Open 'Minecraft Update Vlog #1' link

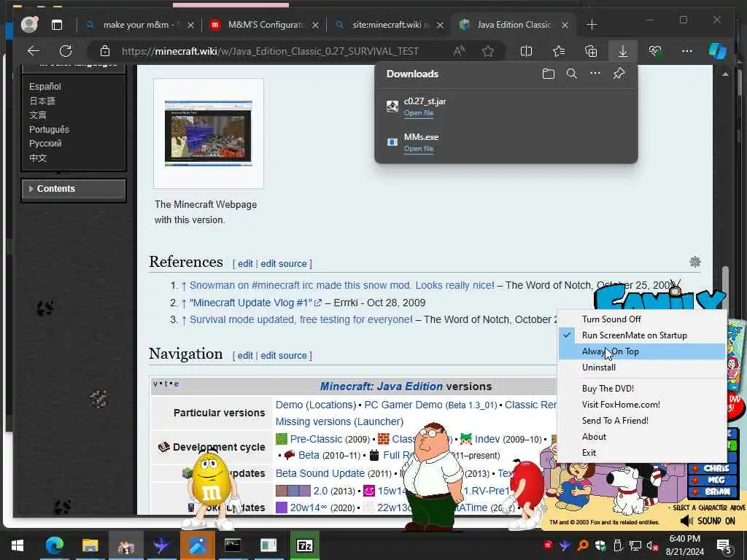coord(255,303)
